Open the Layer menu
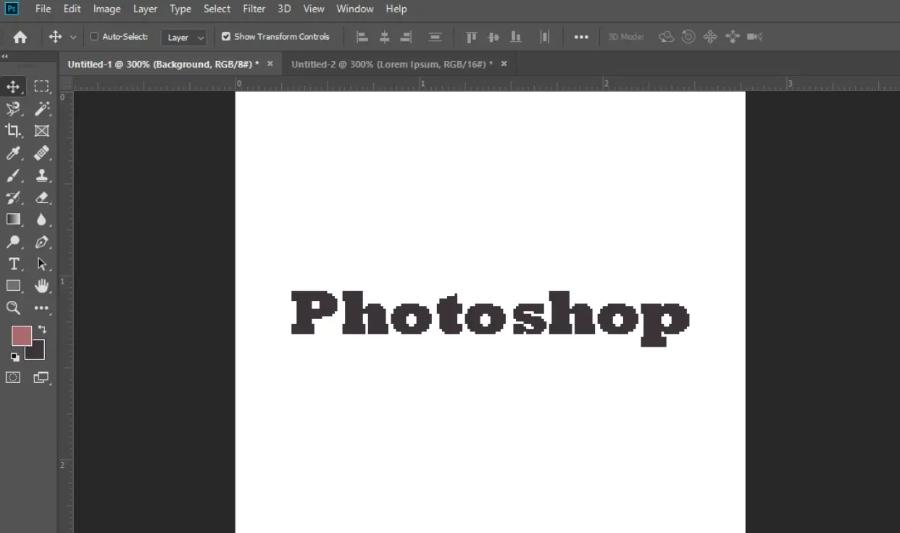The image size is (900, 533). coord(145,9)
